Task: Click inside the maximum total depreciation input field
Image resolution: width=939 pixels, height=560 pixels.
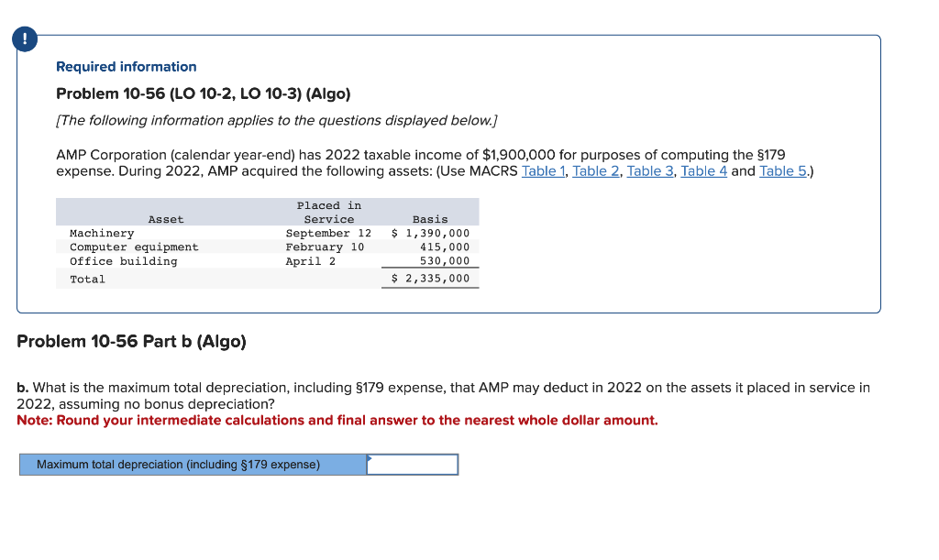Action: click(x=412, y=464)
